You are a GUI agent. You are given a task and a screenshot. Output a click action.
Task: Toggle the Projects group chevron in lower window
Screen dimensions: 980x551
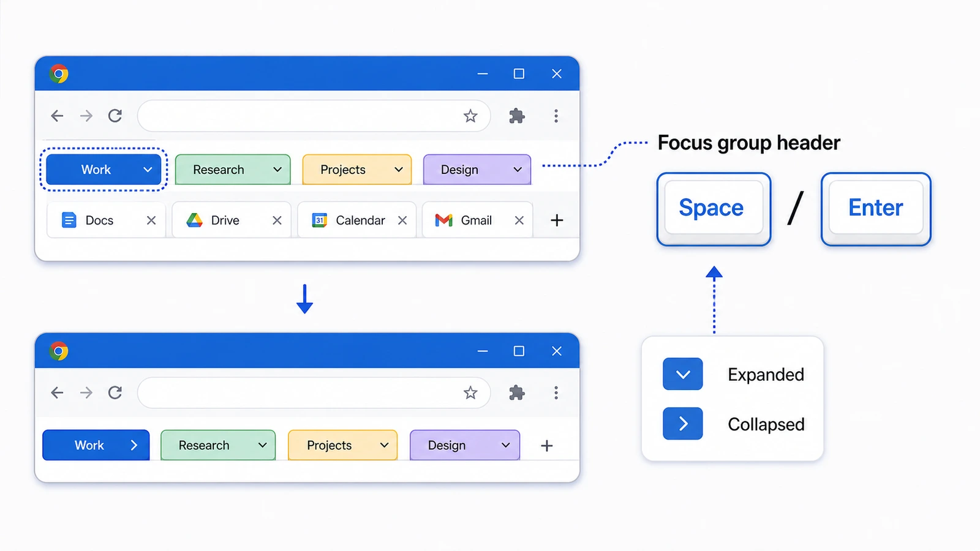[385, 445]
